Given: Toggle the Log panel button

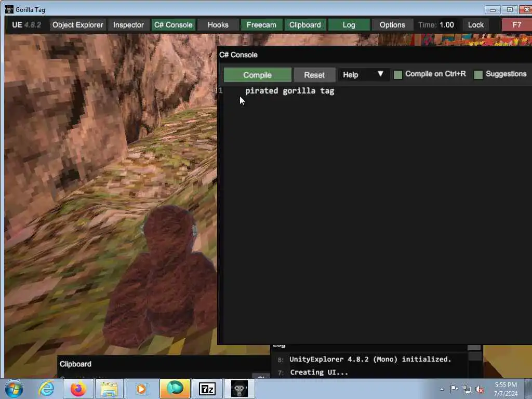Looking at the screenshot, I should pos(349,25).
